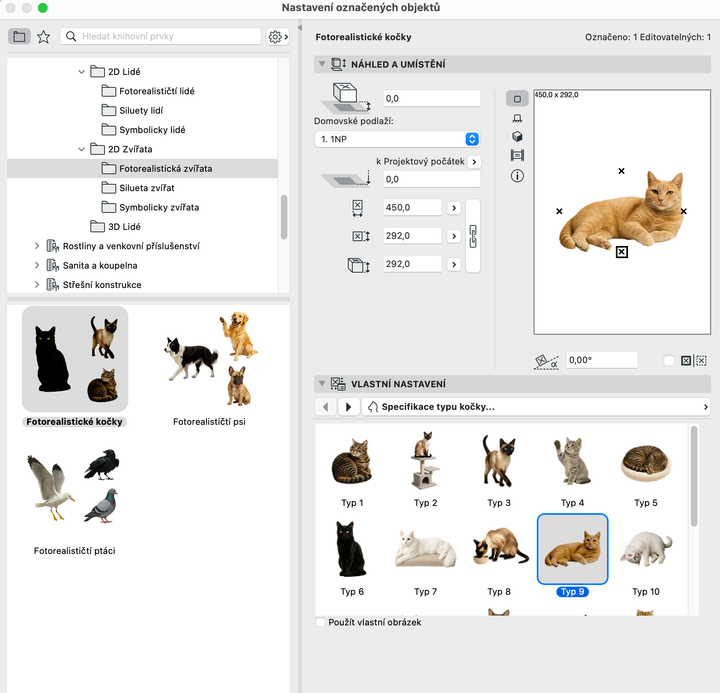Viewport: 720px width, 693px height.
Task: Tick the empty checkbox beside angle field
Action: pyautogui.click(x=669, y=361)
